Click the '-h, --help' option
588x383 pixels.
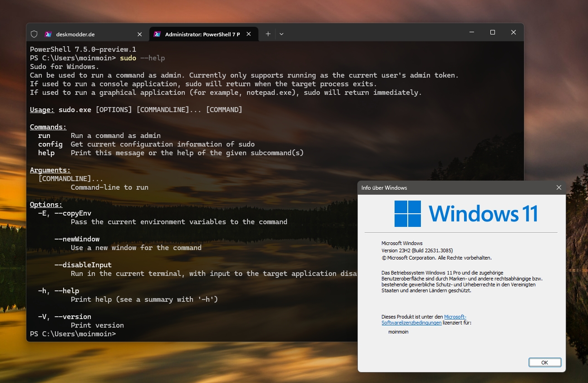click(59, 291)
